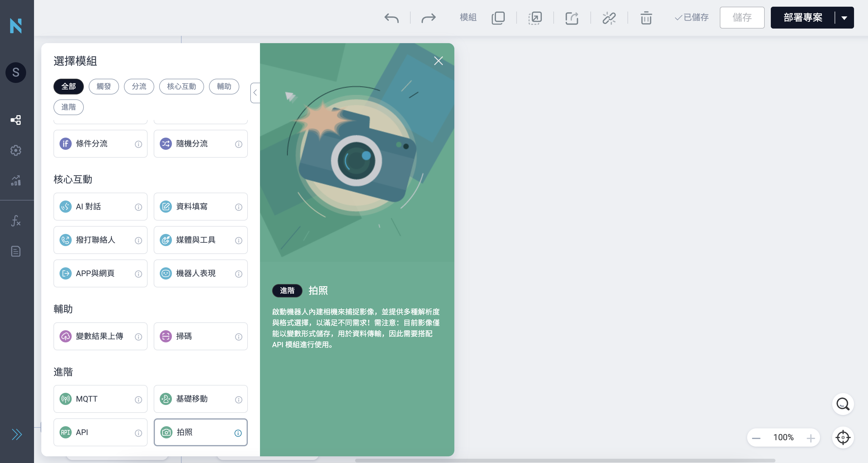868x463 pixels.
Task: Show info for MQTT
Action: click(138, 400)
